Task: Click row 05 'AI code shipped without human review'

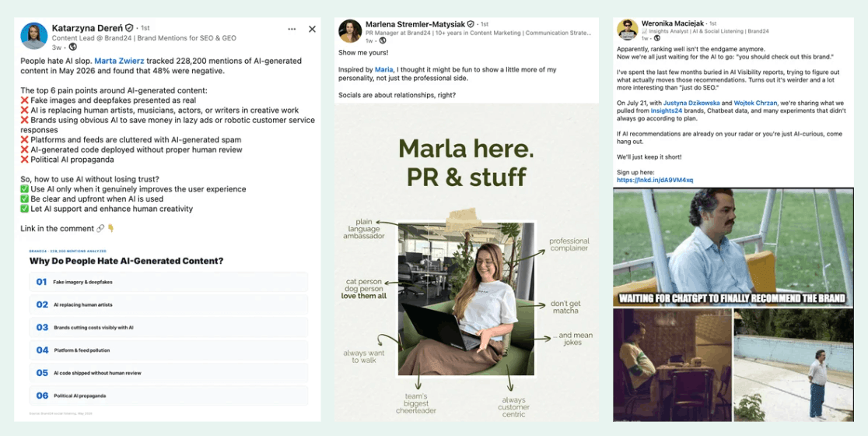Action: click(169, 373)
